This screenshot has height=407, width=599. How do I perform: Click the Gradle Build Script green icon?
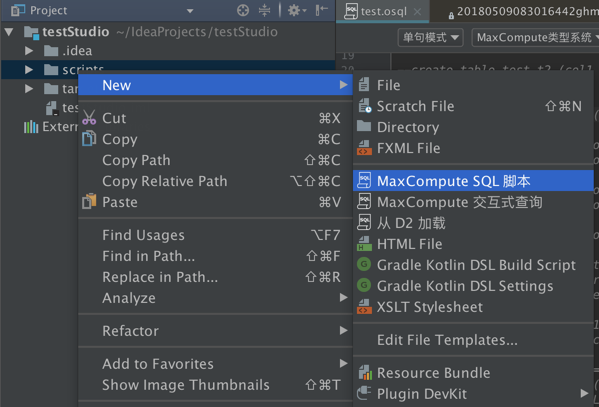(x=364, y=264)
